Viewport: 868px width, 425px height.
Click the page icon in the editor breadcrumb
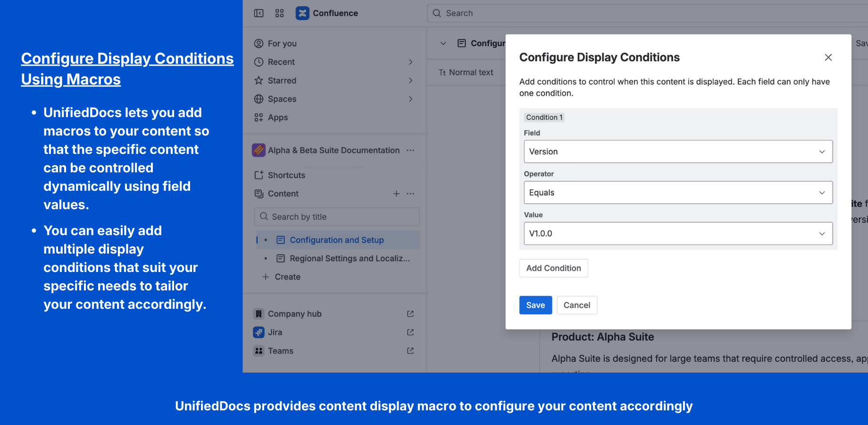pyautogui.click(x=462, y=43)
